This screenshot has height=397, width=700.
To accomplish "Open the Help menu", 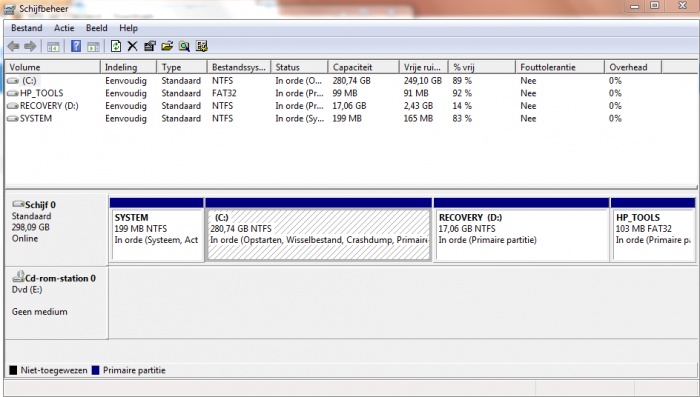I will [128, 28].
